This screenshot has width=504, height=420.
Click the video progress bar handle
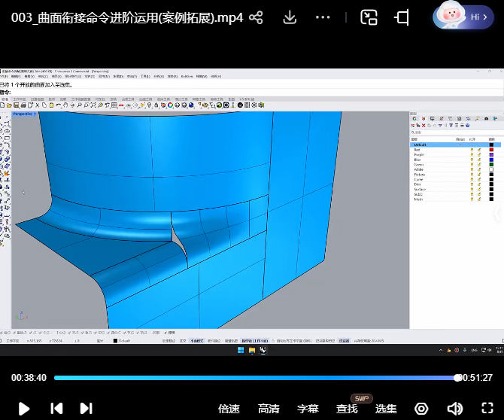(457, 378)
